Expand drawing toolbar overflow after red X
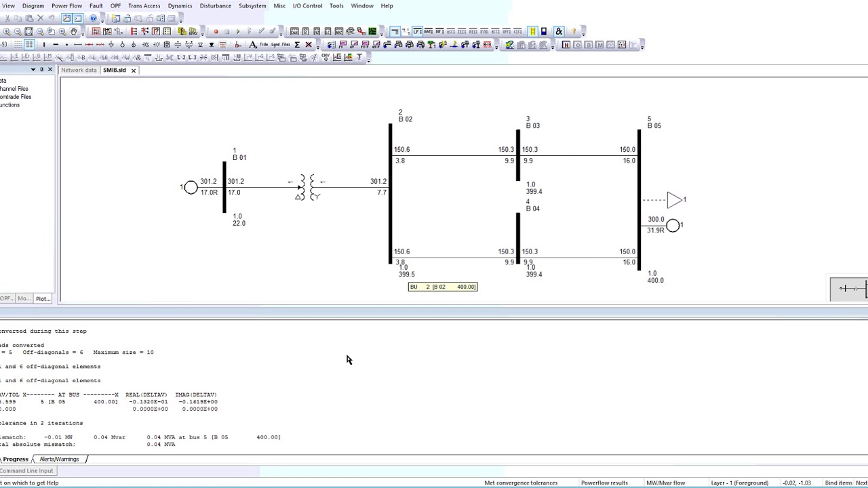This screenshot has height=488, width=868. (x=318, y=46)
